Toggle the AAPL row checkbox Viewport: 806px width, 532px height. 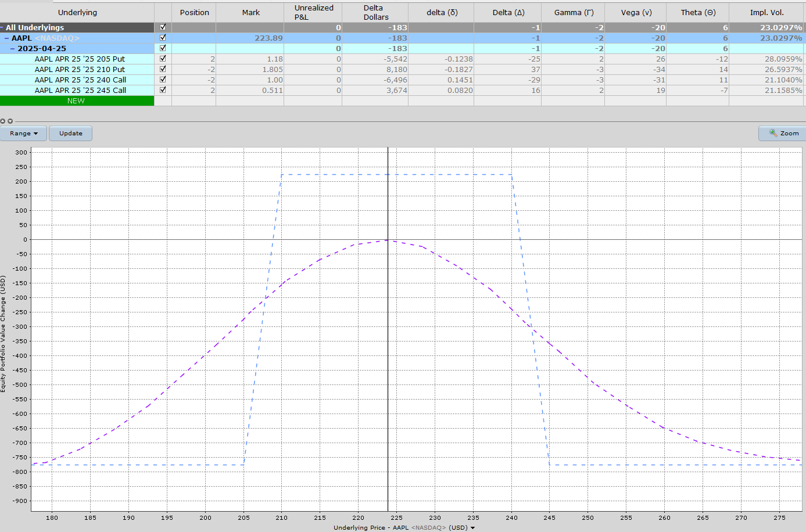163,37
